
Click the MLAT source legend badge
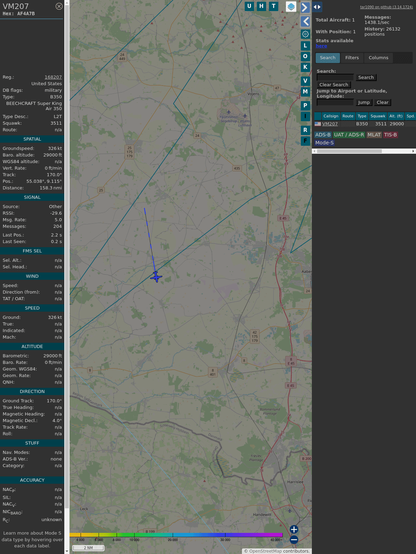374,135
